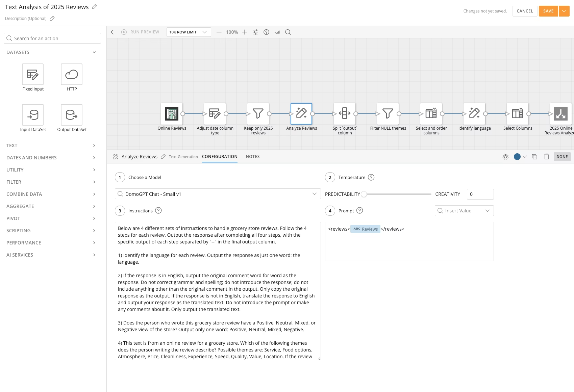Click the validate checkmark toolbar icon
The height and width of the screenshot is (392, 574).
[x=277, y=32]
